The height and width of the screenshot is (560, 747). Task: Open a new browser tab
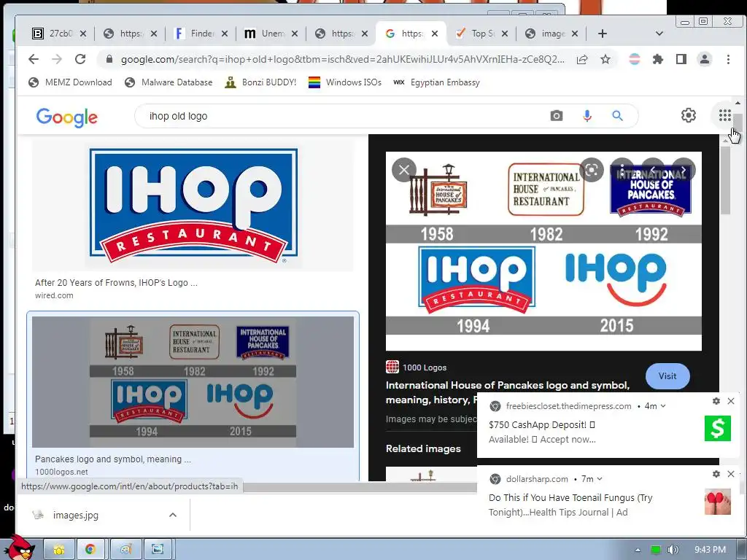[x=602, y=34]
